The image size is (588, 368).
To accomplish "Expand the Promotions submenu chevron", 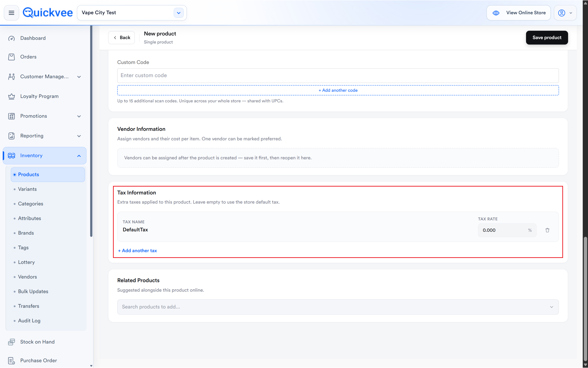I will tap(79, 116).
